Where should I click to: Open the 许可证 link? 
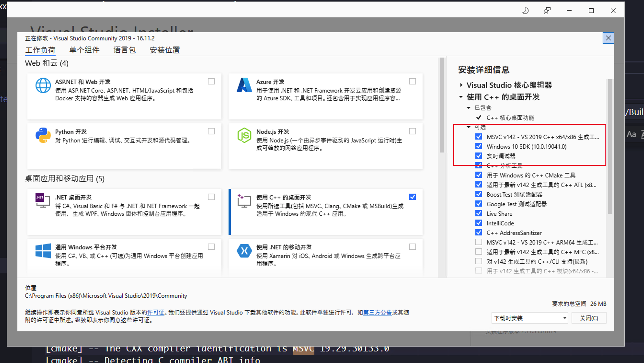click(x=155, y=312)
